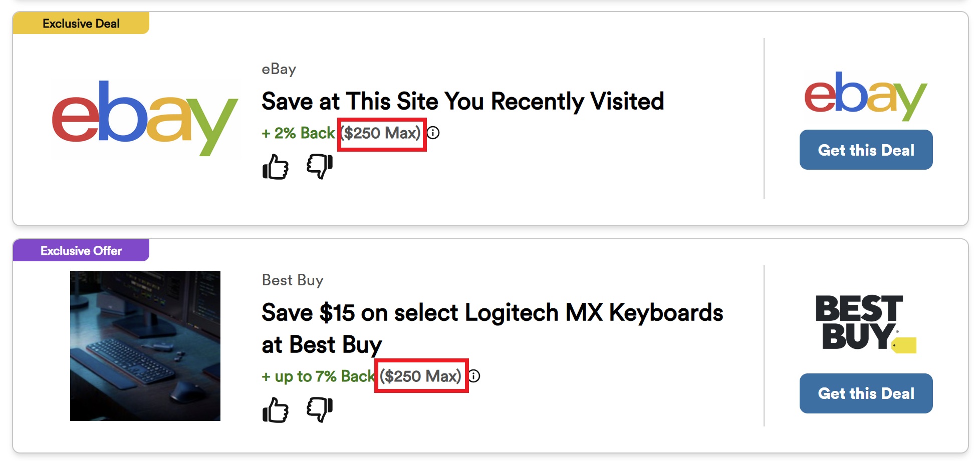Open info icon next to eBay $250 Max
The width and height of the screenshot is (980, 461).
pos(433,133)
